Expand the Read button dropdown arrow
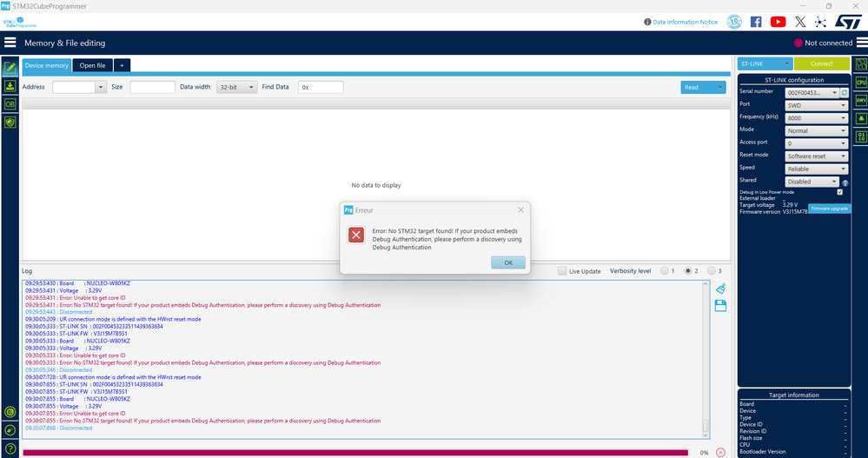Viewport: 868px width, 458px height. click(719, 88)
